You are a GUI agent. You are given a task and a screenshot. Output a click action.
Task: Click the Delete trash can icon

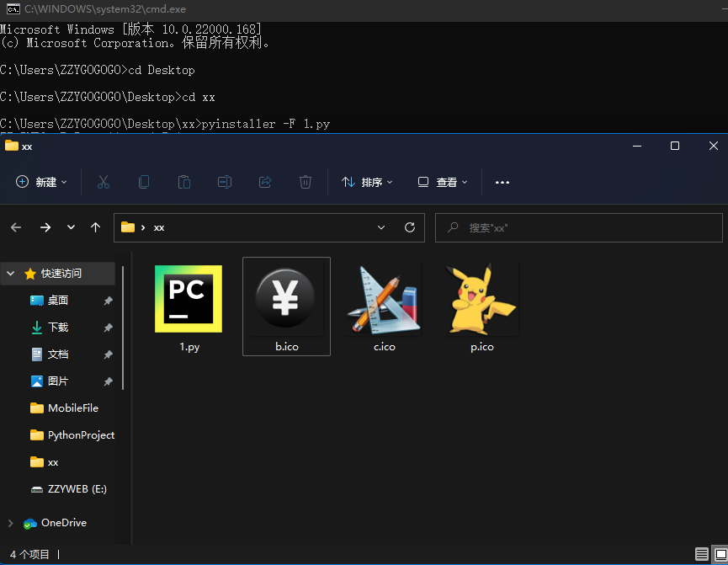[305, 182]
